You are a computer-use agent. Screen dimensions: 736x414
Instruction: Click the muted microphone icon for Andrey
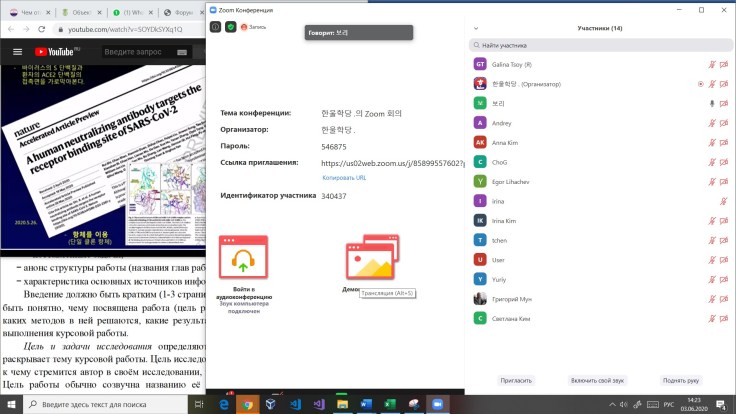tap(711, 123)
